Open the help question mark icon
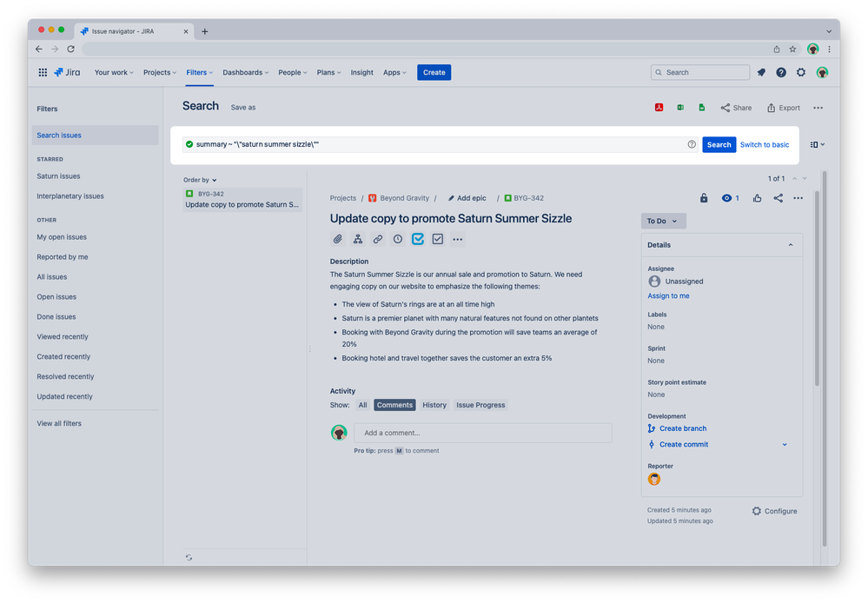 click(781, 72)
